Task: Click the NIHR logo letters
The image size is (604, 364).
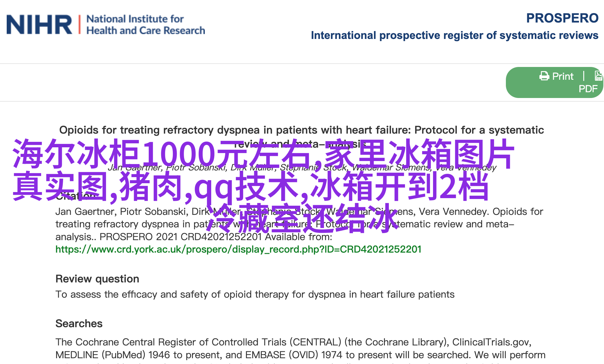Action: tap(39, 25)
